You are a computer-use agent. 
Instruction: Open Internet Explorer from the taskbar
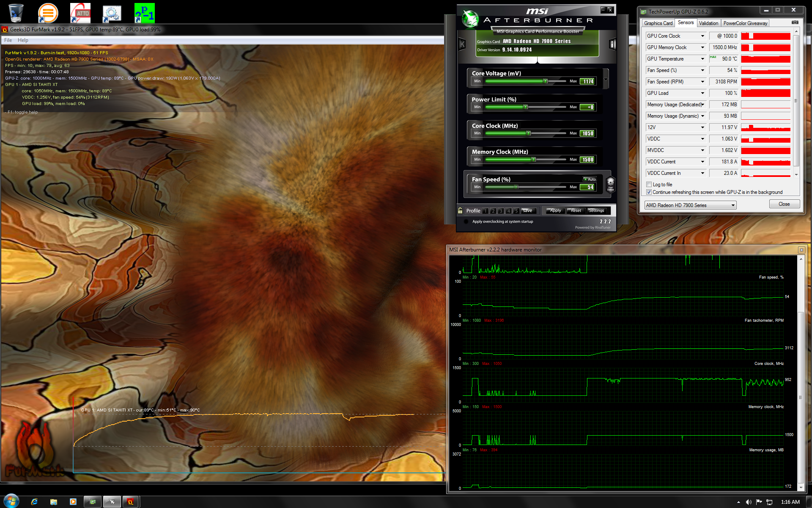(x=34, y=502)
